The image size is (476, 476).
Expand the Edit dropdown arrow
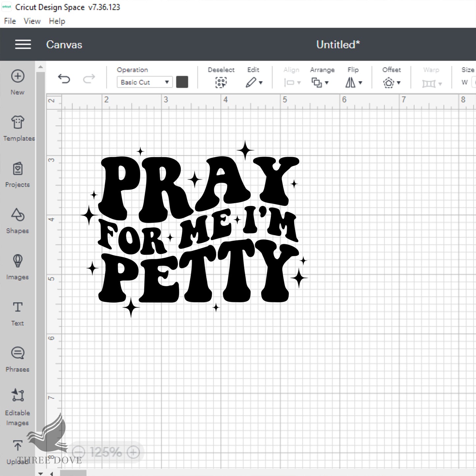(x=261, y=83)
